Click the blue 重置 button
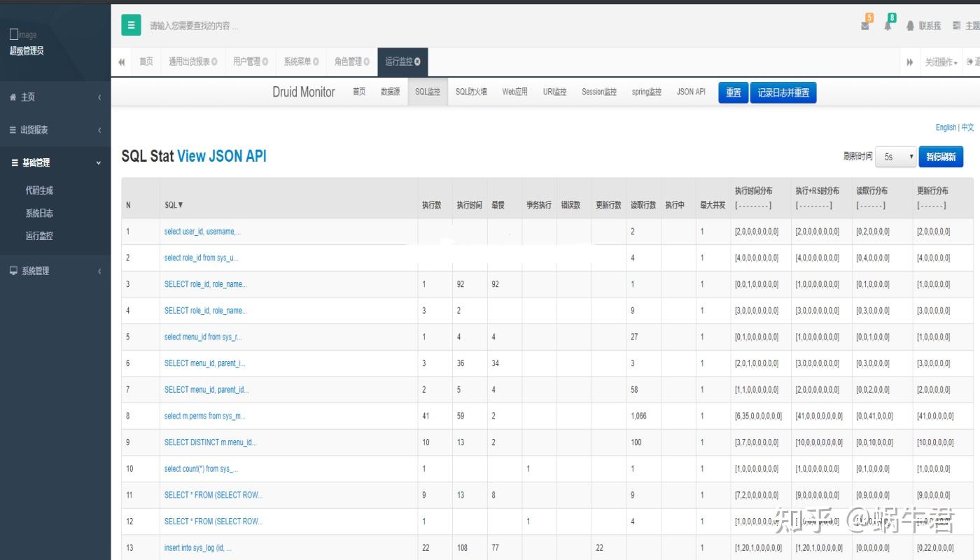The width and height of the screenshot is (980, 560). click(x=733, y=92)
